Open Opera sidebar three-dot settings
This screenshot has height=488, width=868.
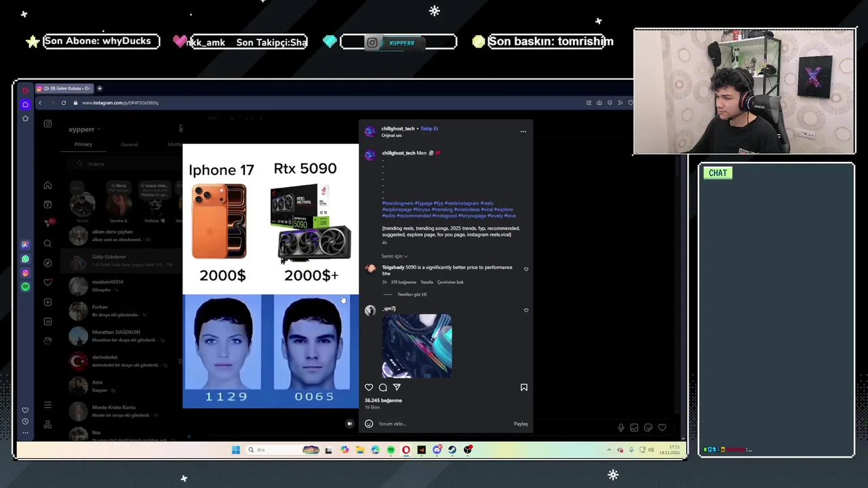[x=25, y=432]
